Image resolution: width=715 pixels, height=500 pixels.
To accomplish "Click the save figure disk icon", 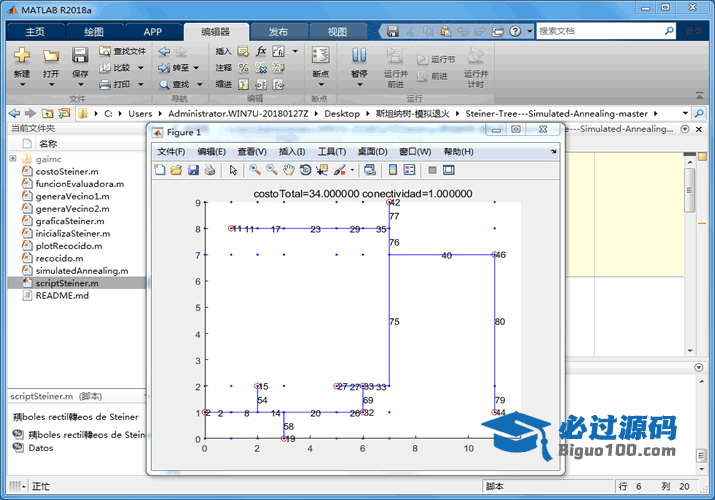I will (193, 170).
